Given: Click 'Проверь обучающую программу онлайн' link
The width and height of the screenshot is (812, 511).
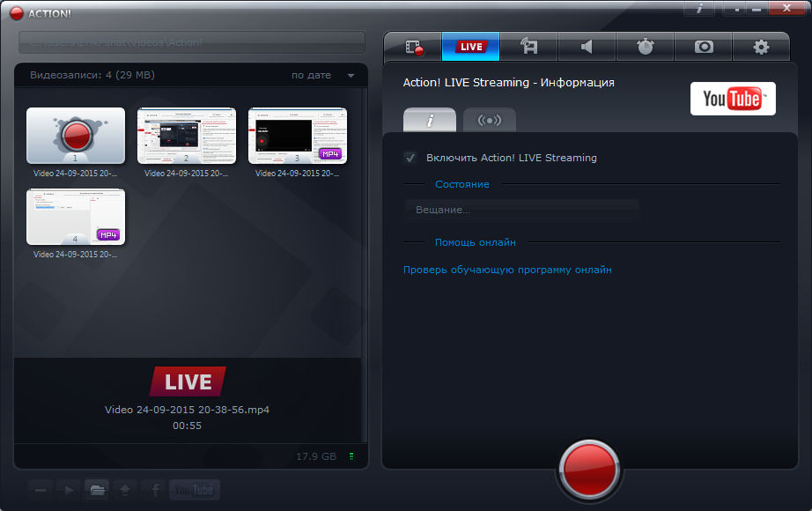Looking at the screenshot, I should coord(507,270).
